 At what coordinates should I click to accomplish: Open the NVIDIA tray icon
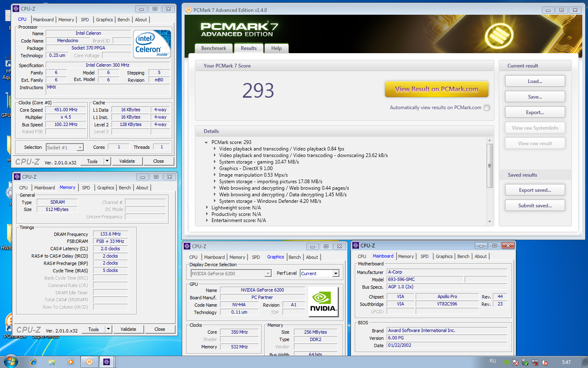pos(506,362)
